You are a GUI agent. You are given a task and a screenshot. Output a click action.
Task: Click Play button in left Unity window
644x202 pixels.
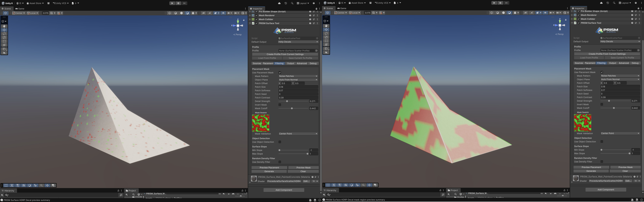pyautogui.click(x=172, y=3)
